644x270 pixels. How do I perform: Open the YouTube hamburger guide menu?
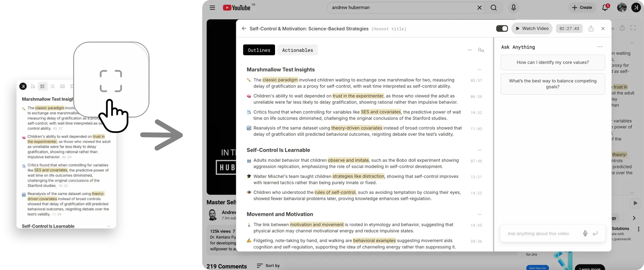(x=212, y=7)
